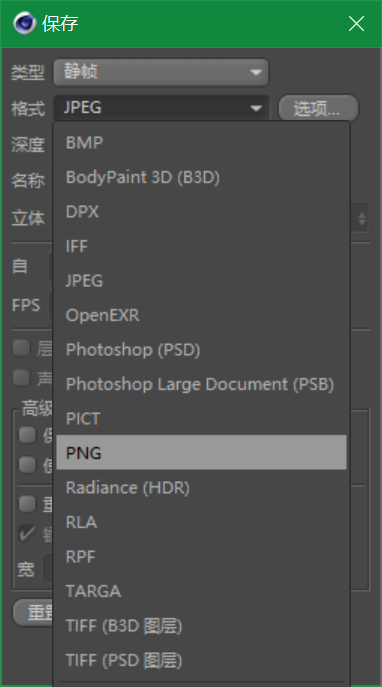Choose Photoshop (PSD) format

pos(201,350)
